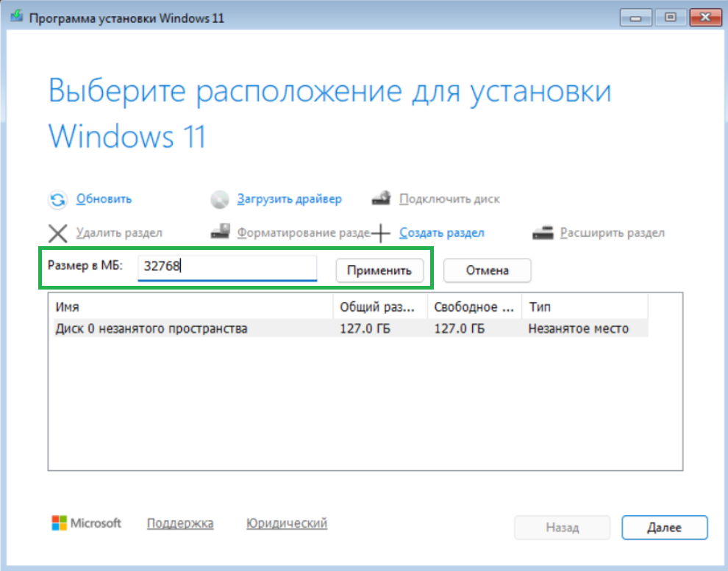The height and width of the screenshot is (571, 728).
Task: Open the Загрузить драйвер link
Action: (289, 199)
